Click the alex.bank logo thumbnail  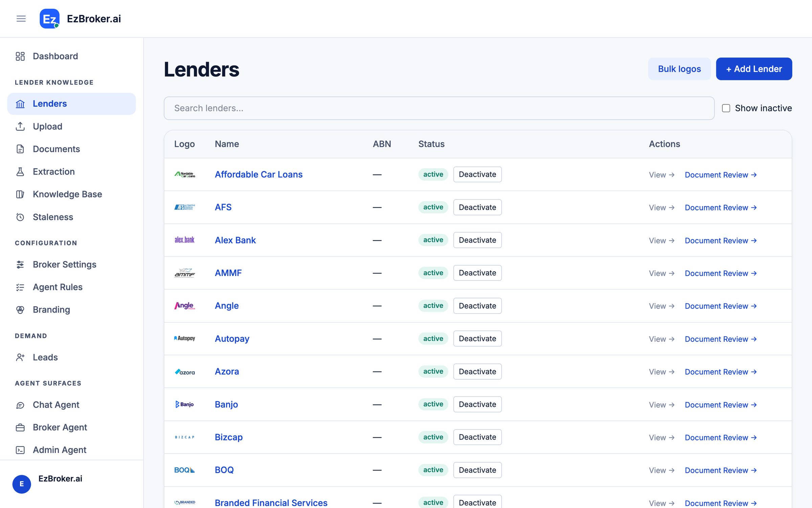[185, 240]
